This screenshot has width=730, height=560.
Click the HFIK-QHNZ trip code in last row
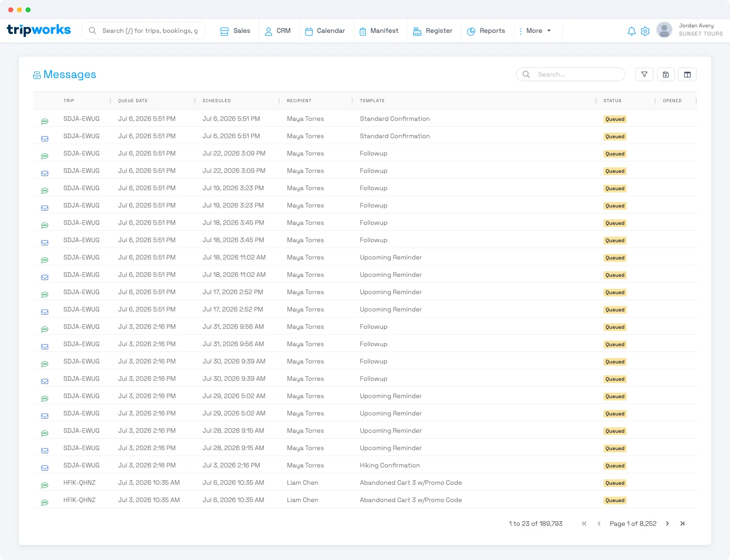79,500
